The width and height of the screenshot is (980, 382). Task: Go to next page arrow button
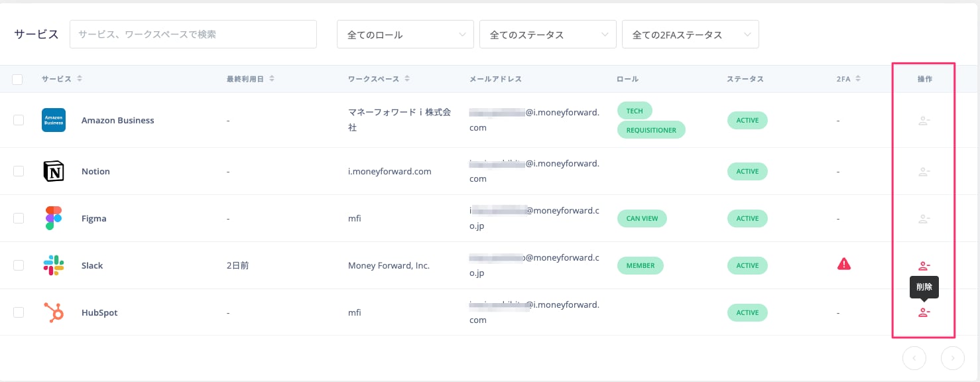pos(953,358)
